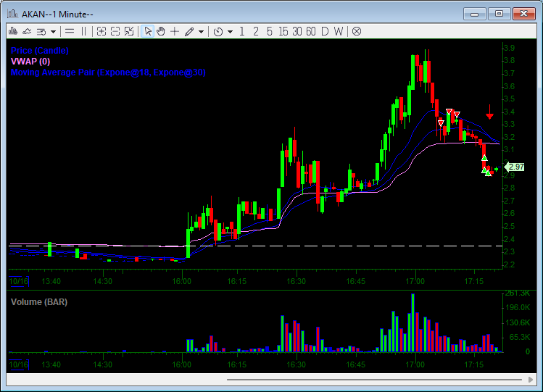Switch to 15 minute timeframe
This screenshot has width=543, height=392.
click(283, 31)
